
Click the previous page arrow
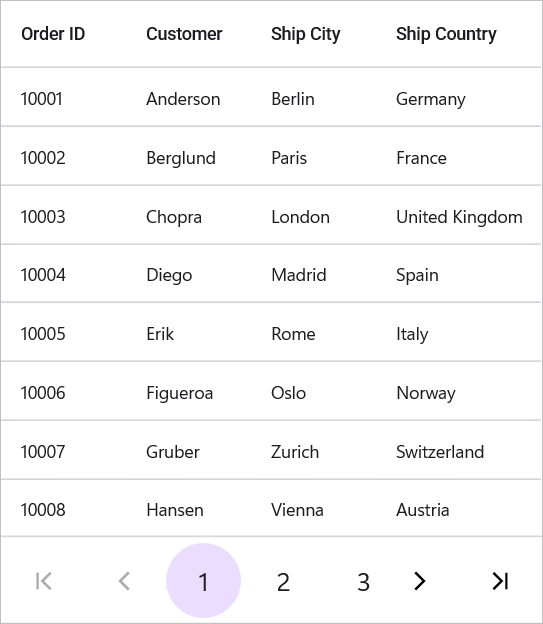[x=124, y=581]
